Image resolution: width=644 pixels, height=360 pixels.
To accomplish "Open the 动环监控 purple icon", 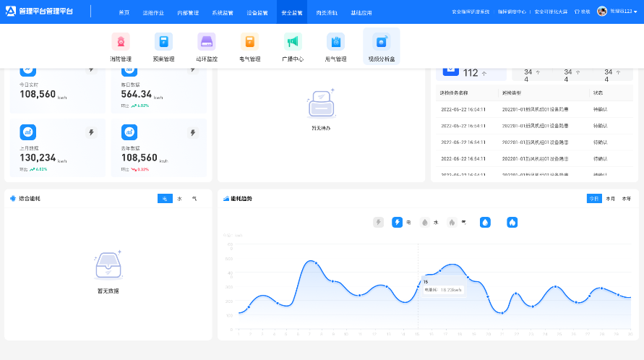I will (x=207, y=42).
